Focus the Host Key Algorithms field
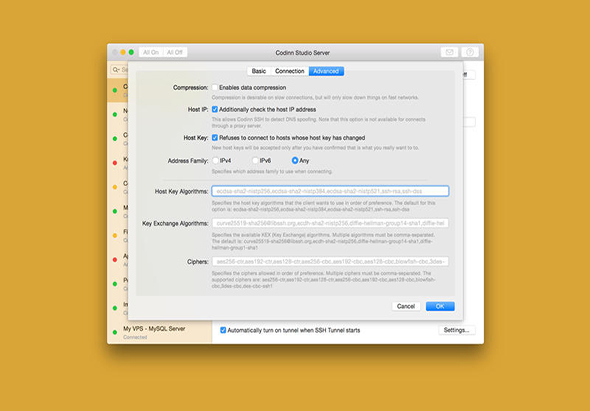 click(x=330, y=191)
